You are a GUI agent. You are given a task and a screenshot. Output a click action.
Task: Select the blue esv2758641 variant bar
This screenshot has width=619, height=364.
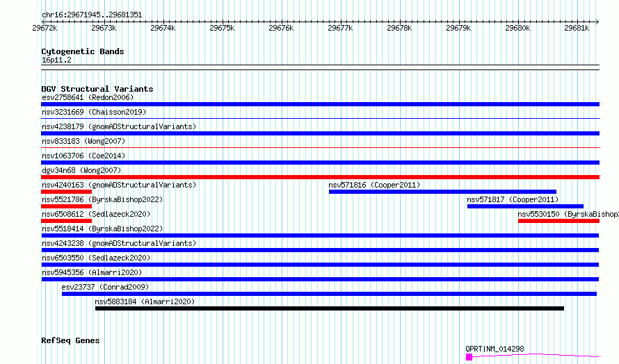pos(320,104)
